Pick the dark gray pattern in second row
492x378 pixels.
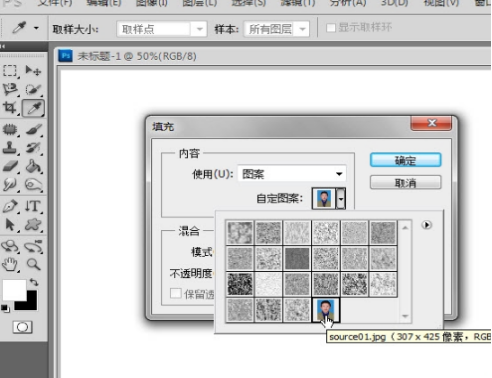tap(297, 258)
